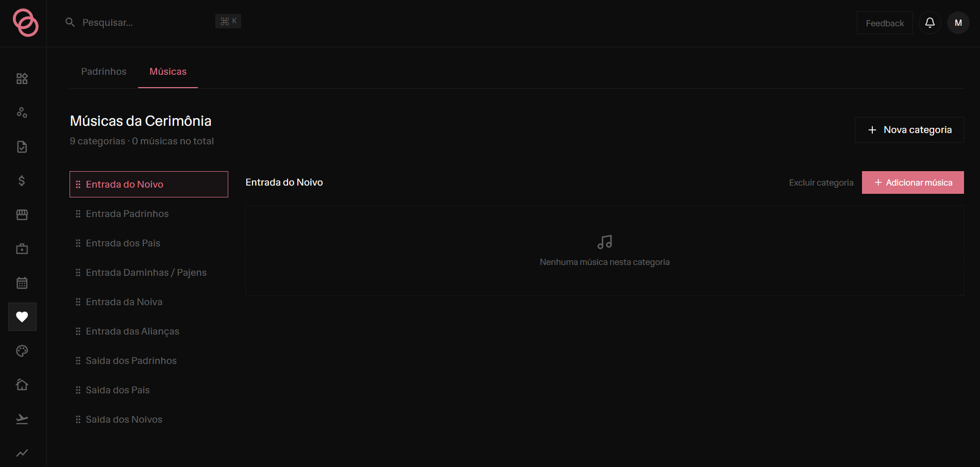Select the heart ceremony icon in sidebar
Image resolution: width=980 pixels, height=467 pixels.
[x=22, y=316]
